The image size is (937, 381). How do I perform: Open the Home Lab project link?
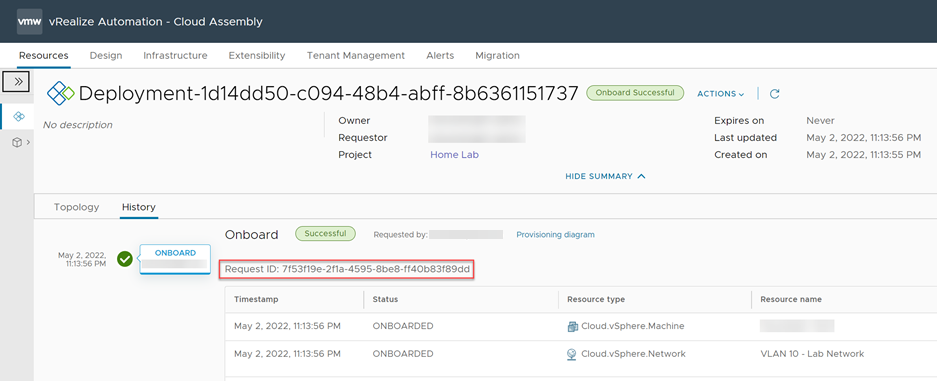click(454, 155)
